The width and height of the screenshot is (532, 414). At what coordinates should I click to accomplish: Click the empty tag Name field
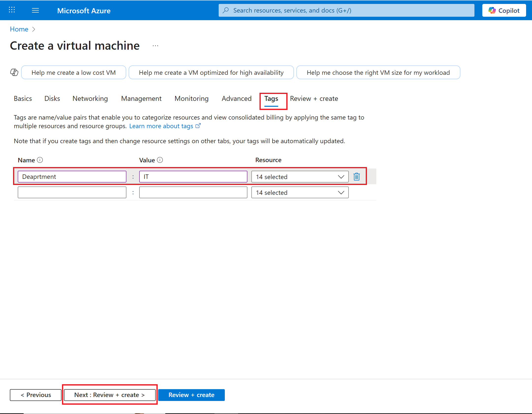tap(72, 192)
